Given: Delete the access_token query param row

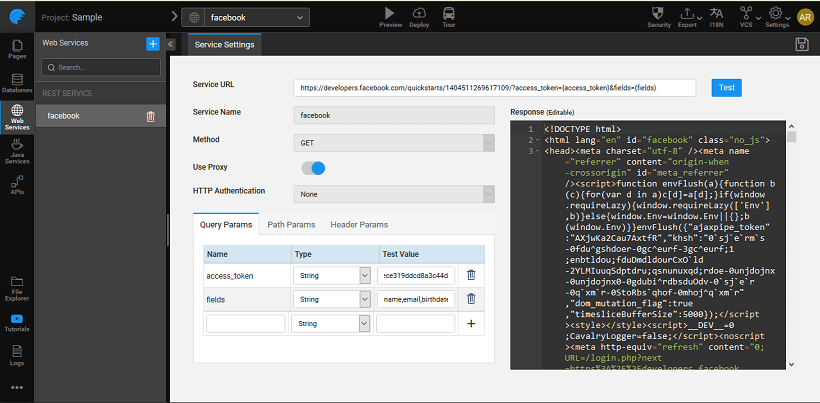Looking at the screenshot, I should [471, 274].
